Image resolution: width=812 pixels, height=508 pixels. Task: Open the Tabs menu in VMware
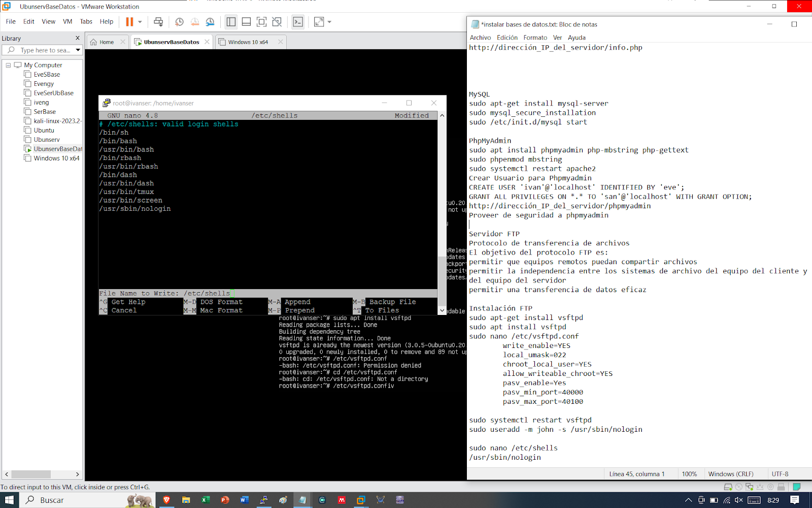click(x=86, y=21)
